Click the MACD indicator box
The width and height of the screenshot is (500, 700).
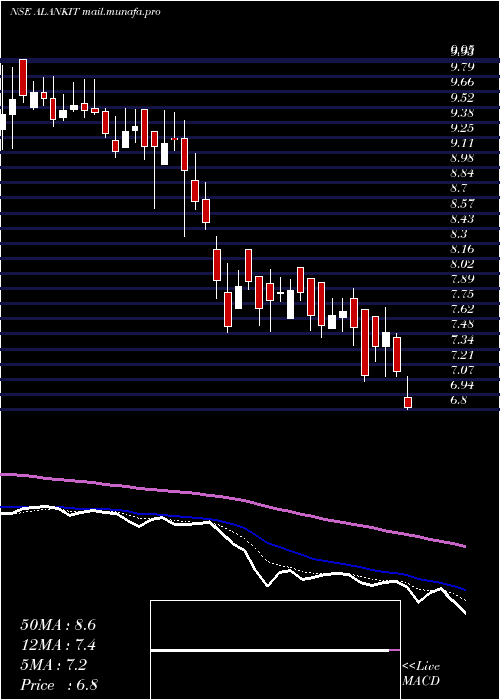pyautogui.click(x=275, y=650)
